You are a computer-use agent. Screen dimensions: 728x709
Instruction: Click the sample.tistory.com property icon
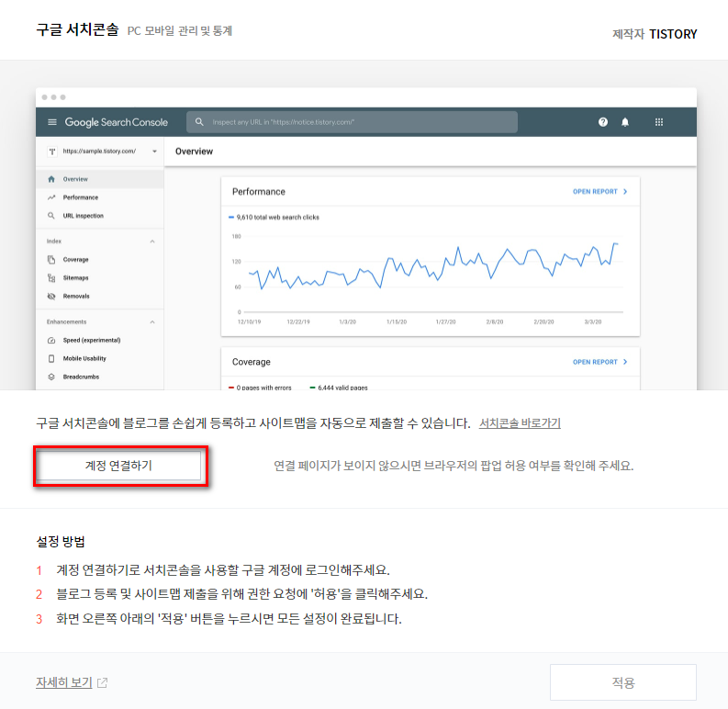point(52,151)
